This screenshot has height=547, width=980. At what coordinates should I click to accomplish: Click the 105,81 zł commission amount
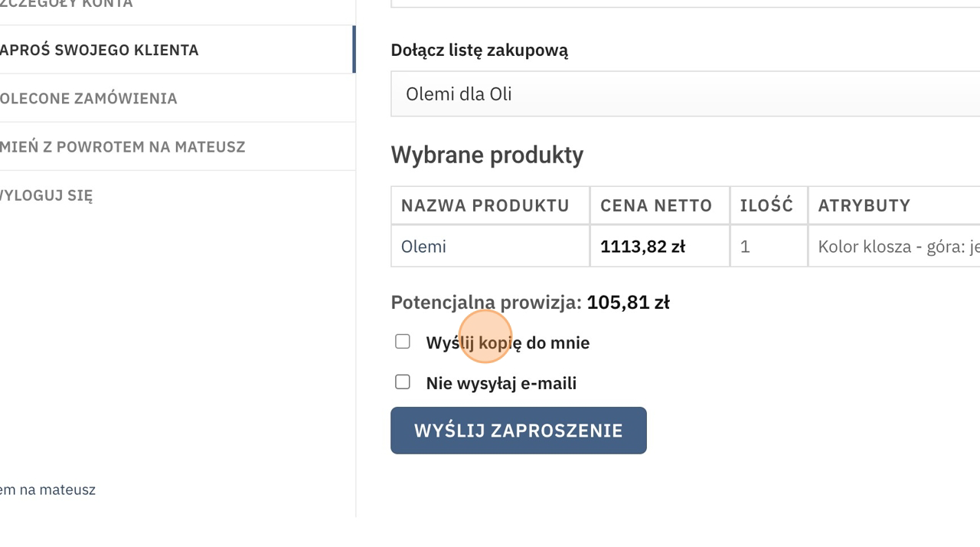coord(628,303)
